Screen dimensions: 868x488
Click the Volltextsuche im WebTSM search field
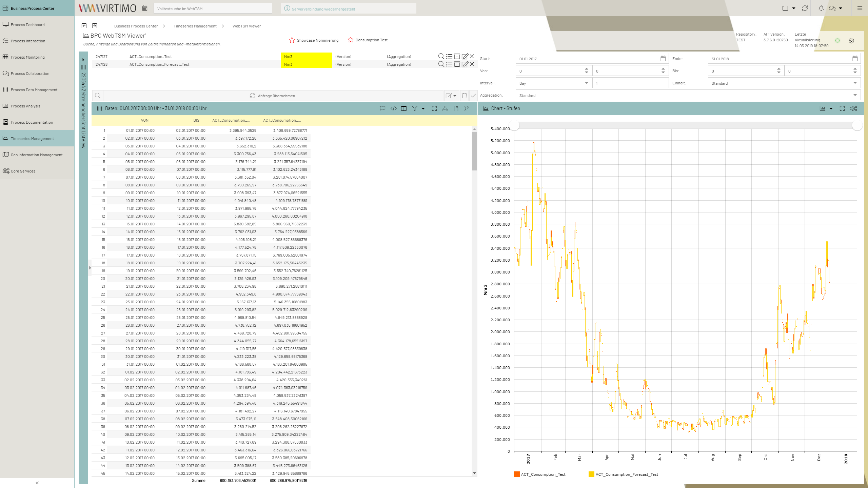click(x=213, y=8)
